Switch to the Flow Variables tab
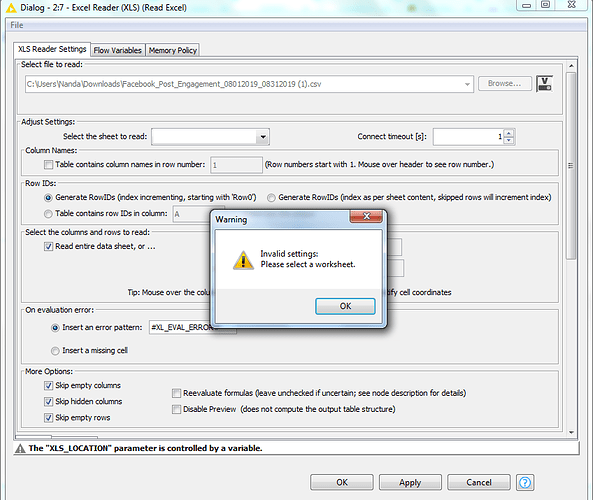The height and width of the screenshot is (500, 593). pyautogui.click(x=118, y=50)
